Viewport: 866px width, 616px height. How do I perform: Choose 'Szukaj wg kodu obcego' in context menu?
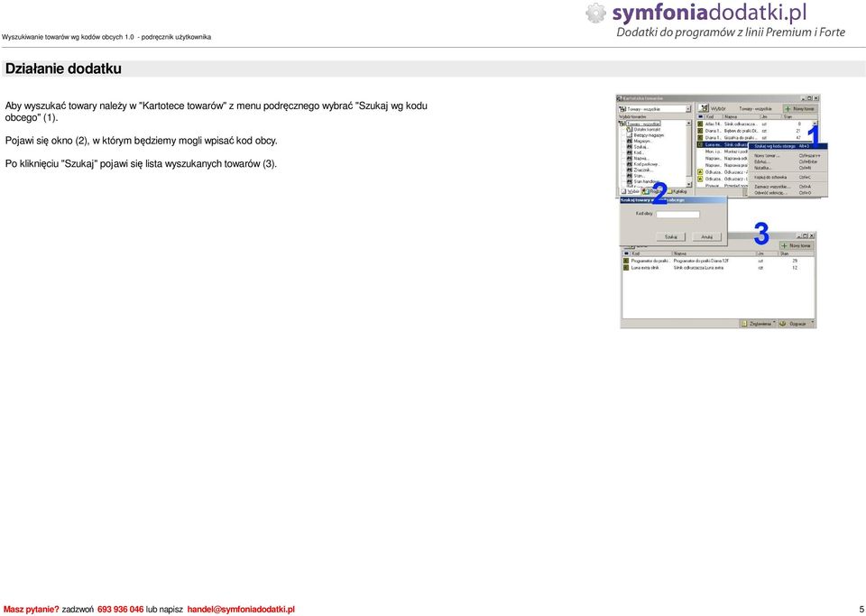pos(788,146)
